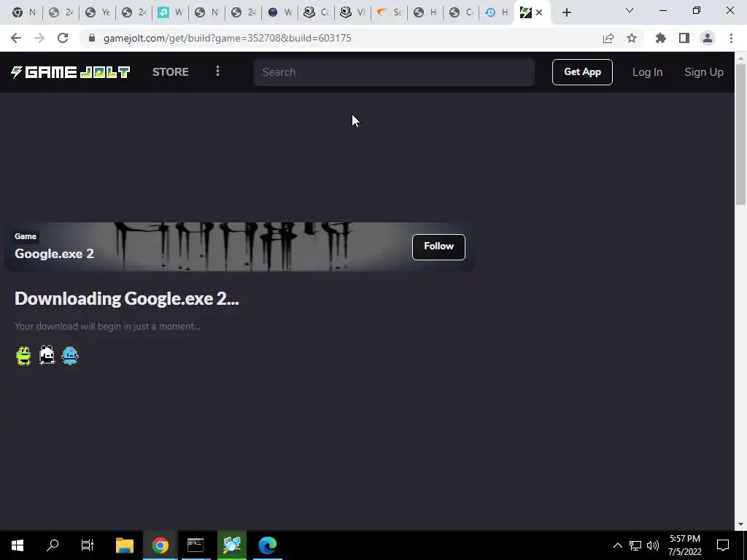Open network status icon
The width and height of the screenshot is (747, 560).
[x=635, y=545]
